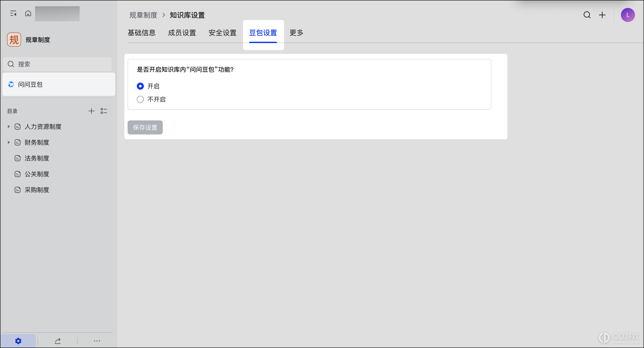Click the orange 规 knowledge base logo

click(x=14, y=40)
